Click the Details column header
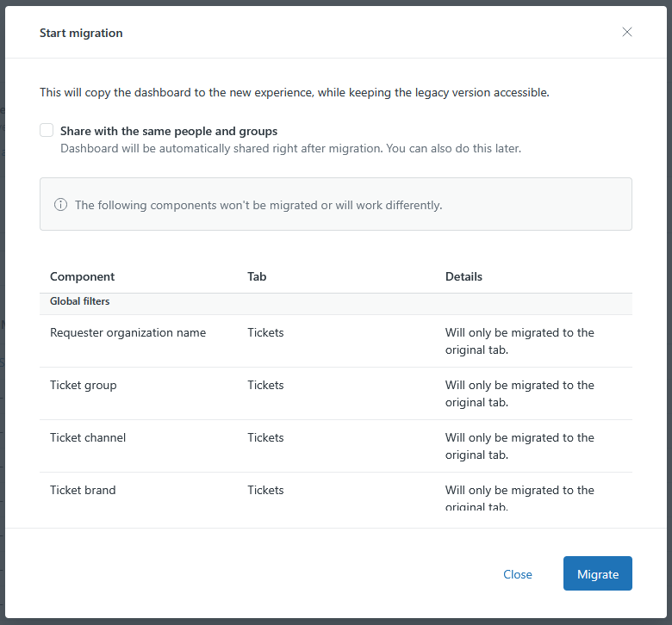Screen dimensions: 672x625 464,277
